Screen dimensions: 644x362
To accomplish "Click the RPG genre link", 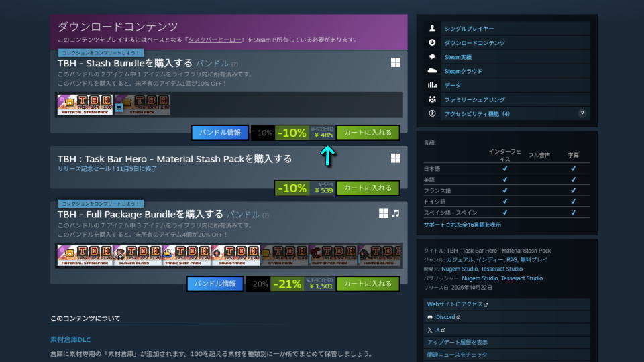I will 511,260.
